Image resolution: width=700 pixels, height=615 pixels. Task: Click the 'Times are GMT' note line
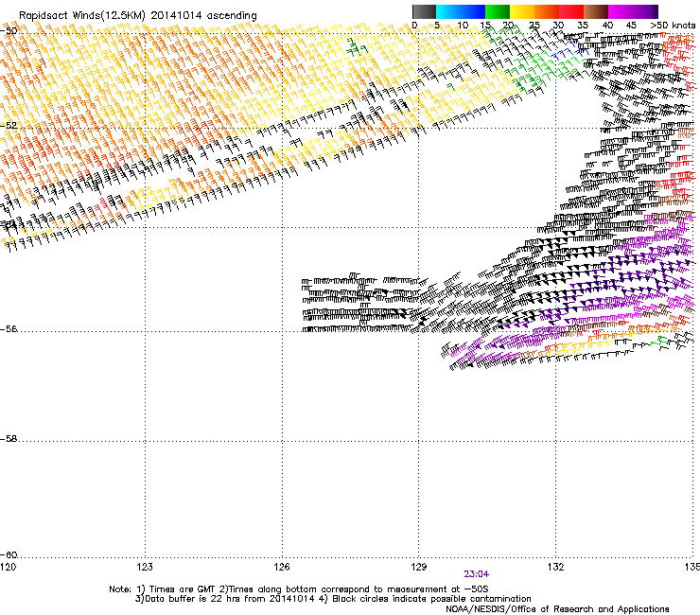click(299, 589)
